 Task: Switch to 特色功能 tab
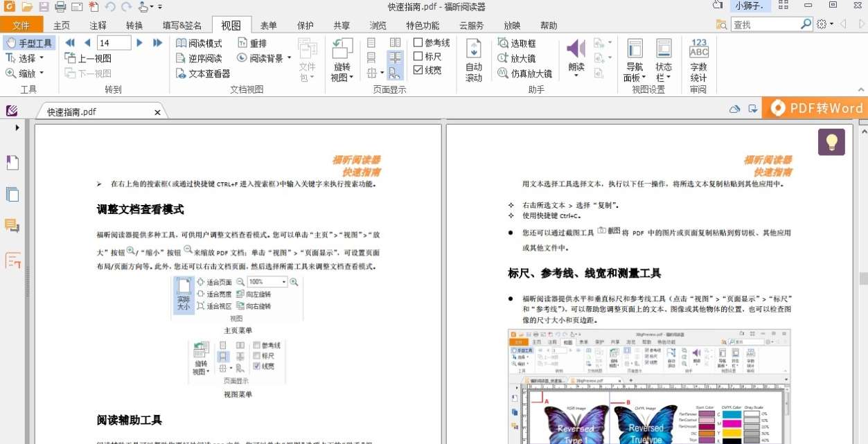click(423, 26)
